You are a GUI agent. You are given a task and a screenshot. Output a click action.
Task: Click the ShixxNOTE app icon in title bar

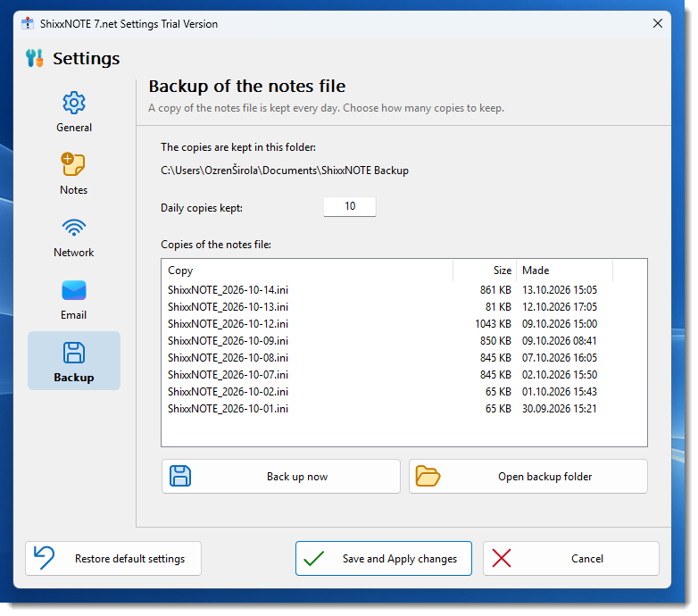pyautogui.click(x=28, y=23)
